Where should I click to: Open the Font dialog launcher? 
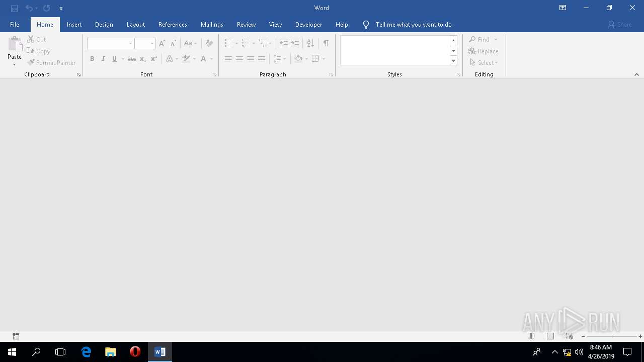(x=215, y=74)
